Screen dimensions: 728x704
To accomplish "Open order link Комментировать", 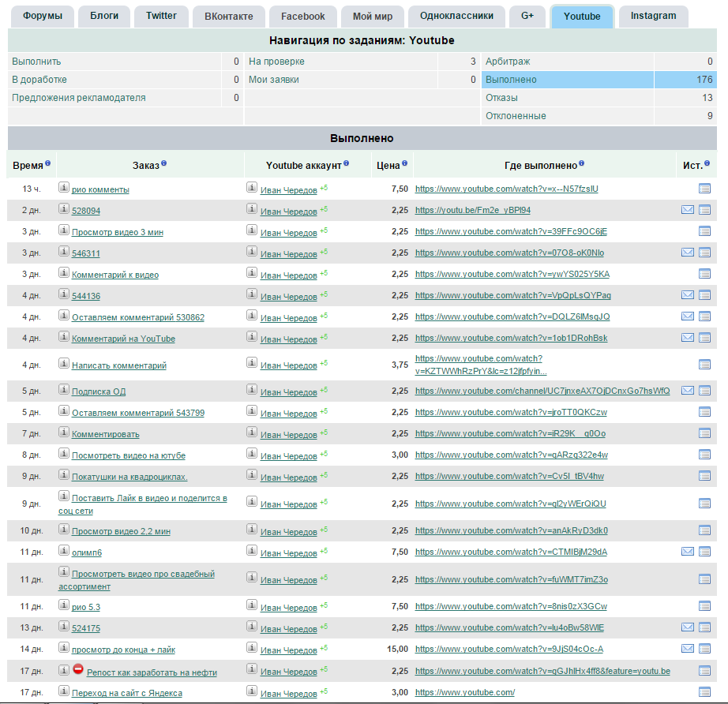I will pos(105,434).
